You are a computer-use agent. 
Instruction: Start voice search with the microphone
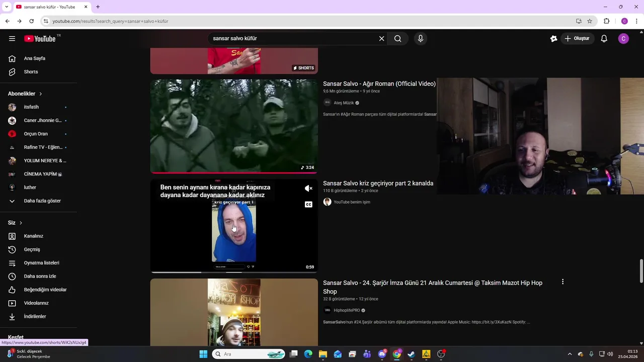click(421, 39)
